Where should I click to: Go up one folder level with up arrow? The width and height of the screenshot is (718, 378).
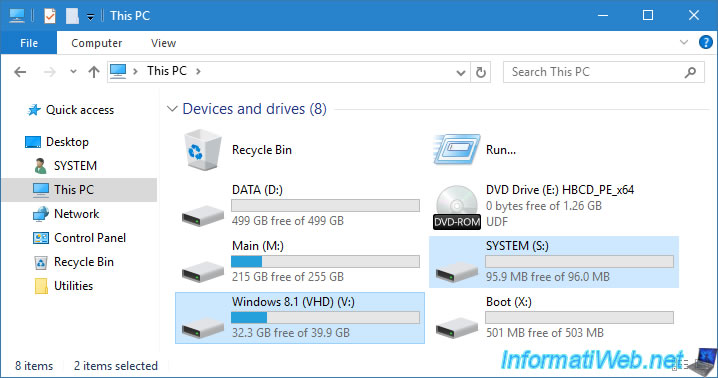click(94, 72)
